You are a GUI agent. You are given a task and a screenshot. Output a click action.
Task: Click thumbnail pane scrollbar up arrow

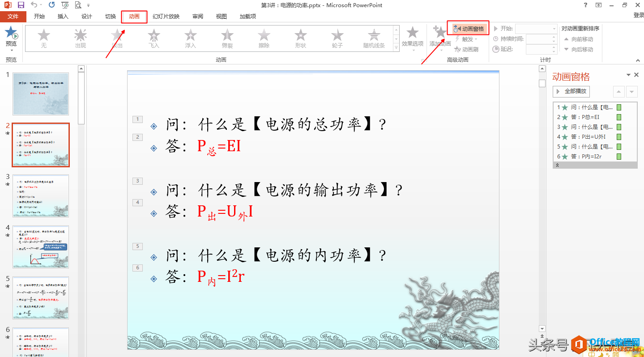click(81, 68)
